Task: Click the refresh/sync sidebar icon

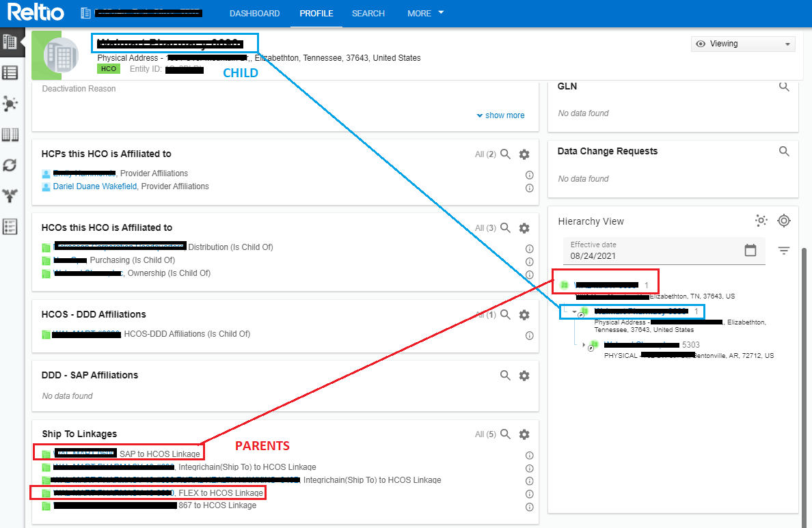Action: 10,165
